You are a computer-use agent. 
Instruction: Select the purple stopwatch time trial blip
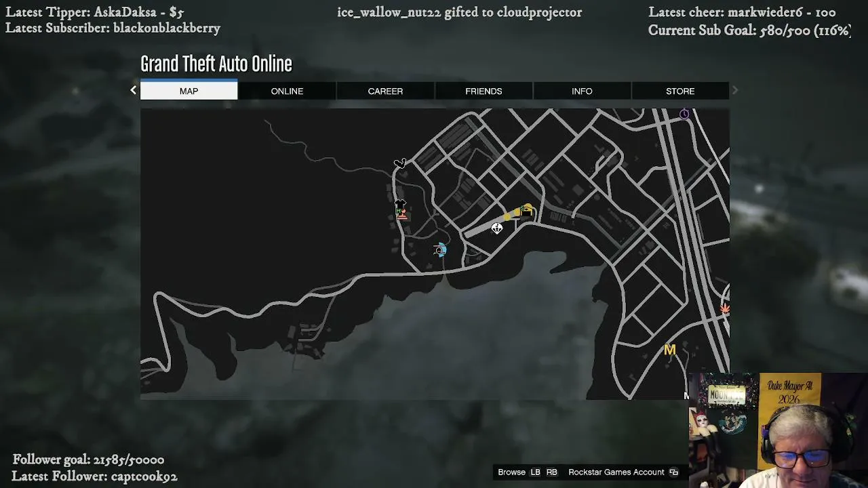[684, 114]
